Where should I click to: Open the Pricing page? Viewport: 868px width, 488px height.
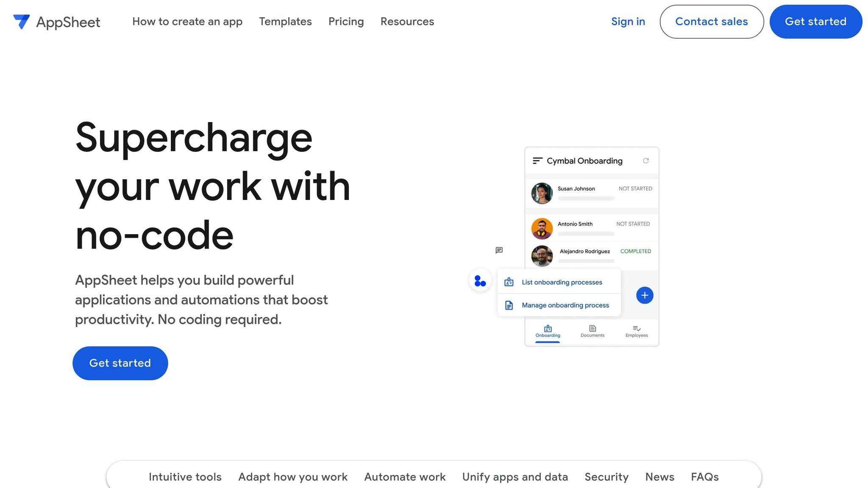point(346,22)
